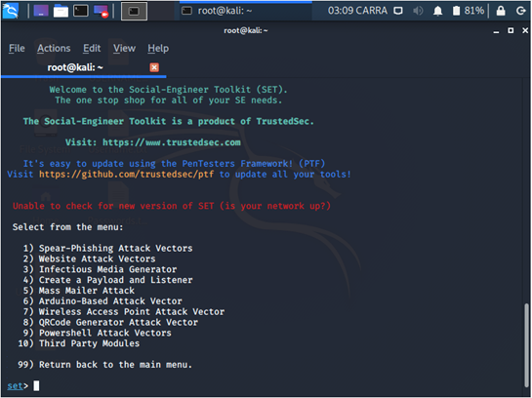Maximize the terminal window
532x398 pixels.
coord(511,30)
